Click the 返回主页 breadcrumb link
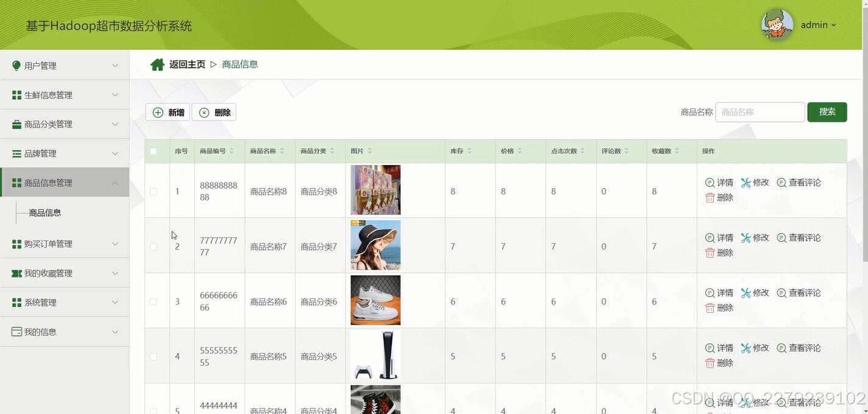868x414 pixels. click(x=187, y=65)
